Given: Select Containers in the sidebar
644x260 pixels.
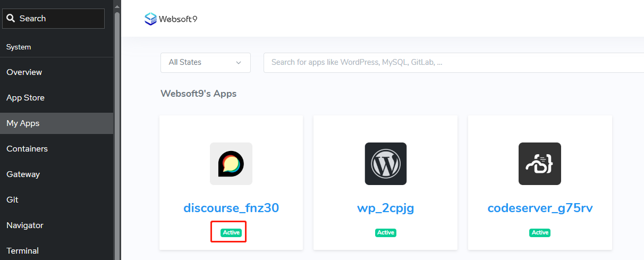Looking at the screenshot, I should click(x=27, y=149).
